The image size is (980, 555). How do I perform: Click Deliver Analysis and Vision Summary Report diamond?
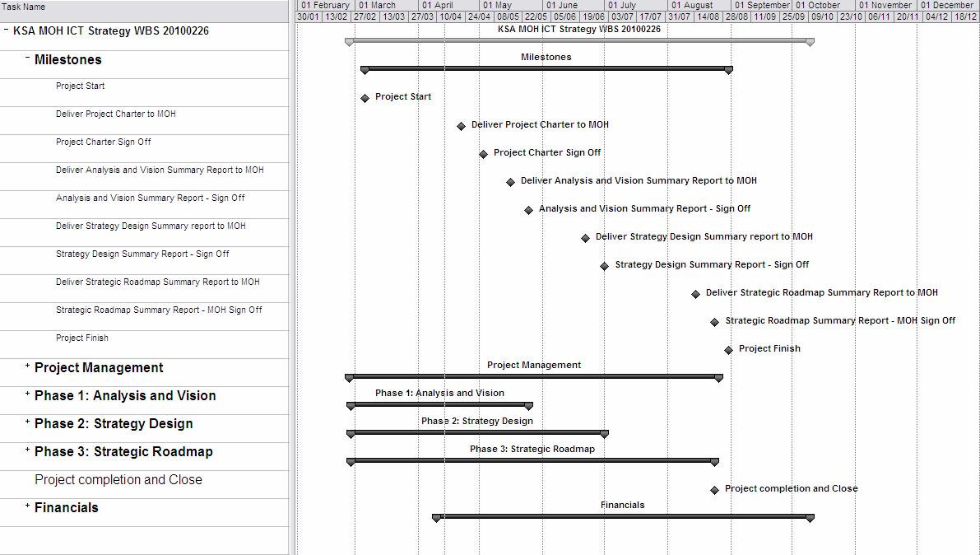click(511, 182)
